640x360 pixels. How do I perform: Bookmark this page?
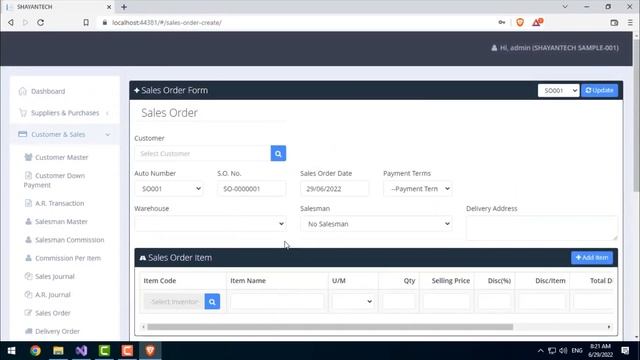pyautogui.click(x=86, y=22)
